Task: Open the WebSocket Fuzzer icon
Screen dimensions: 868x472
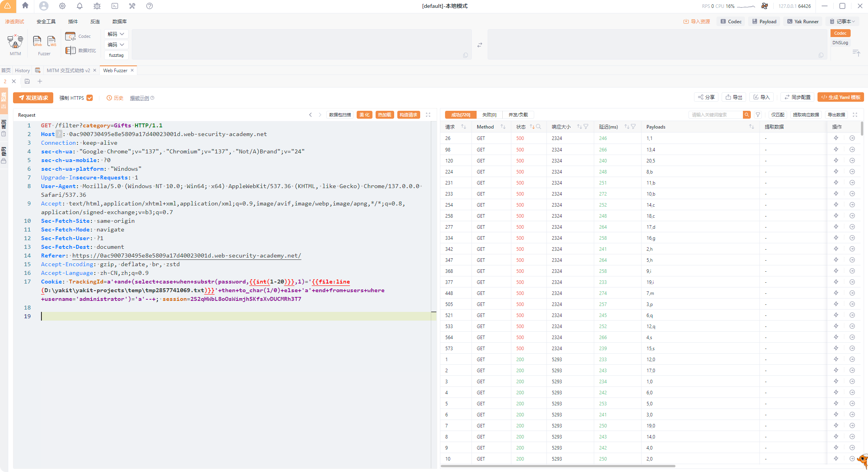Action: coord(52,41)
